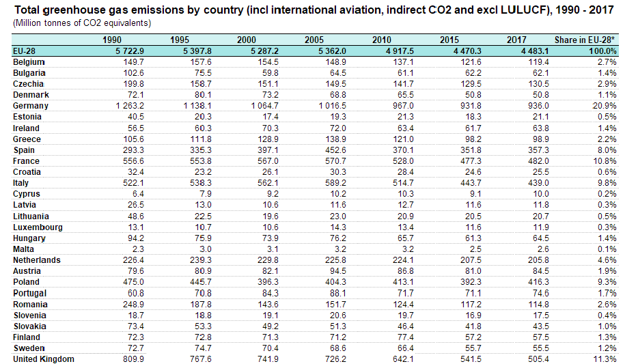Screen dimensions: 625x364
Task: Click Spain's 2000 value 397.1
Action: pyautogui.click(x=266, y=150)
